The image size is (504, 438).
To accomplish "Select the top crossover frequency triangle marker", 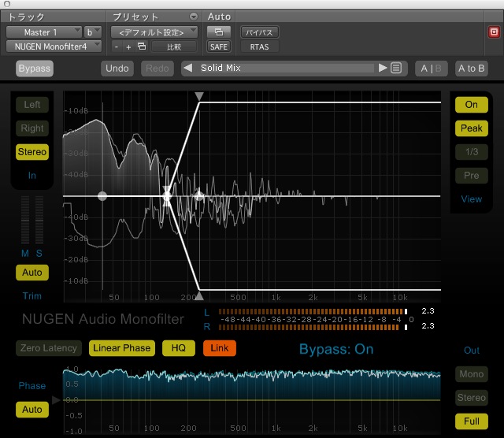I will pos(199,96).
